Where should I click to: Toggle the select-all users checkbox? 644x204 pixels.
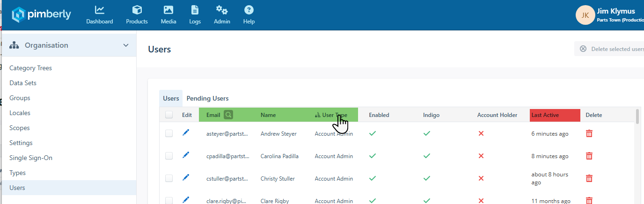169,115
